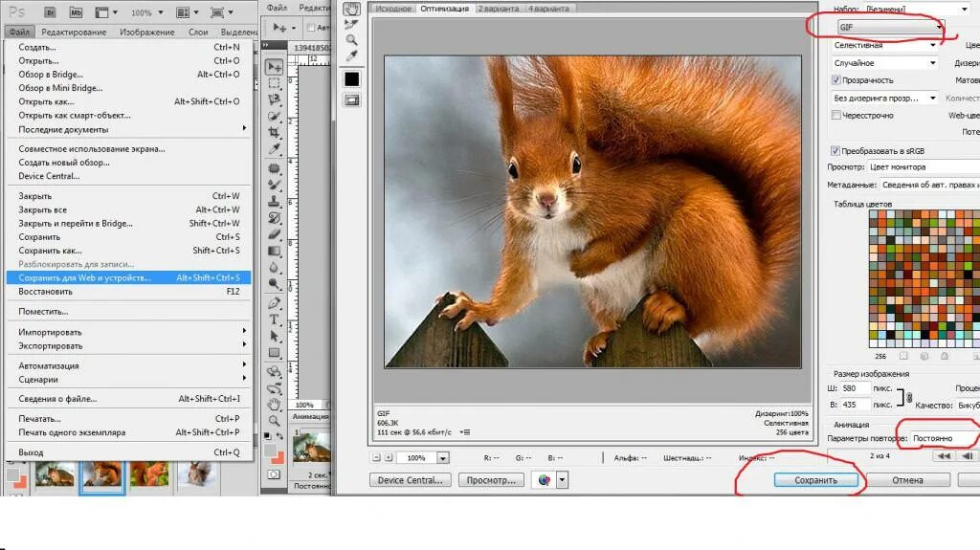Click the Просмотр... button
This screenshot has width=980, height=550.
pos(491,480)
